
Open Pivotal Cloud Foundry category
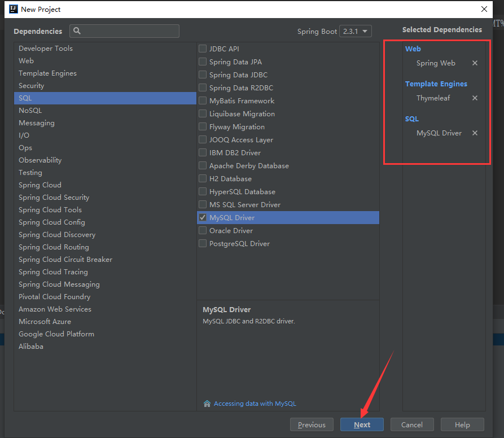point(105,297)
